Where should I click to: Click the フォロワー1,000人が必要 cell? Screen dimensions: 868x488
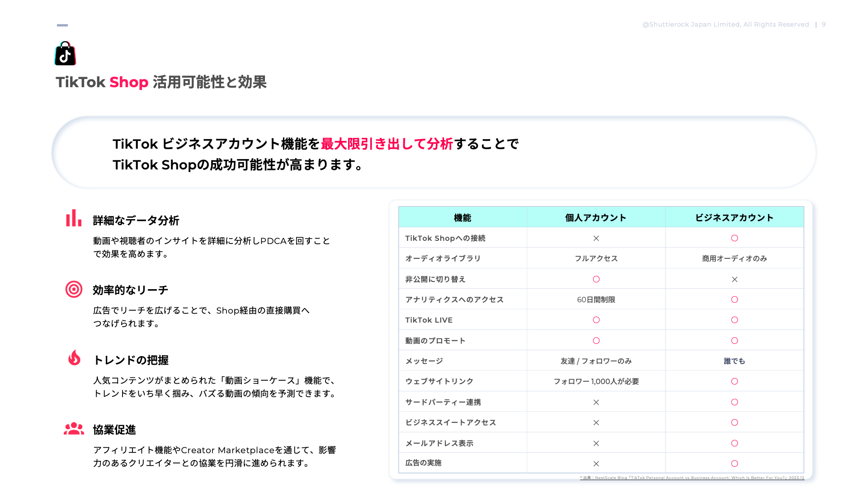click(x=596, y=381)
